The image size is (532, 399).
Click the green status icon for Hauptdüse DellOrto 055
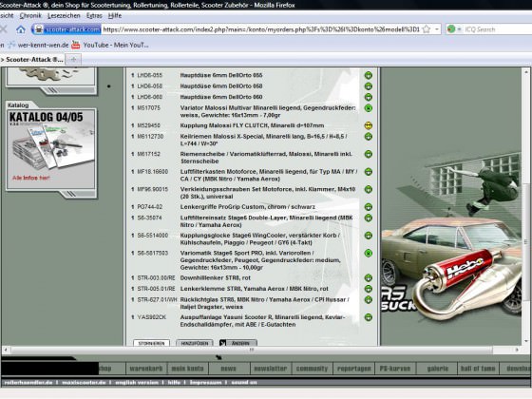tap(369, 75)
